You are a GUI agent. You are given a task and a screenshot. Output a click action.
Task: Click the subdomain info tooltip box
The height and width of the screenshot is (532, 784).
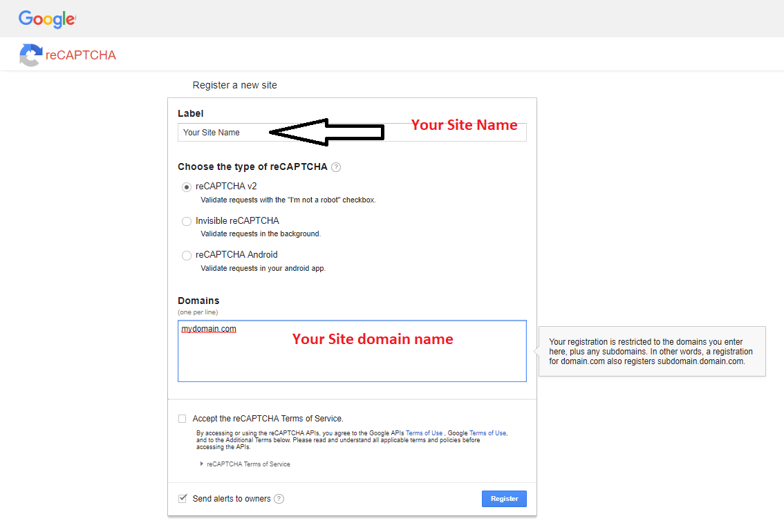[651, 351]
